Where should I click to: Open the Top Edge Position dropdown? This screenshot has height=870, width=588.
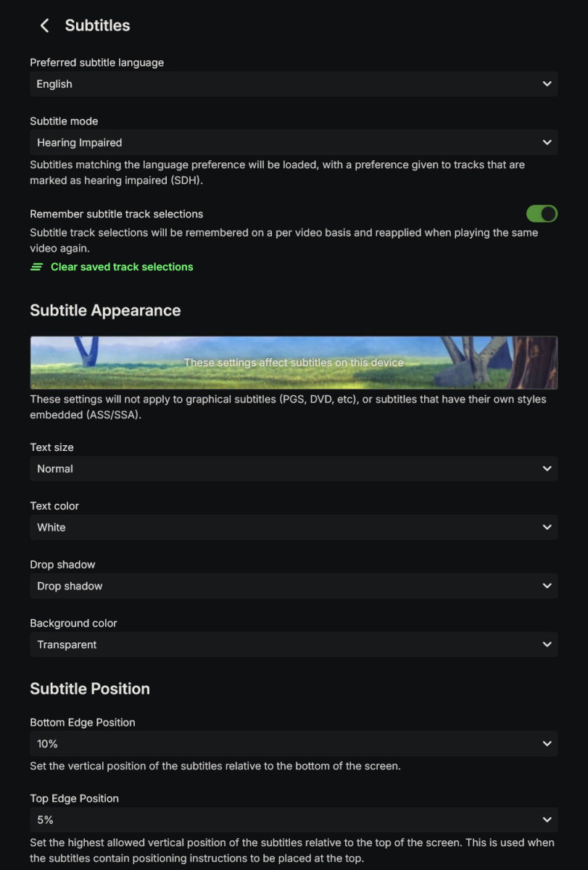[293, 819]
